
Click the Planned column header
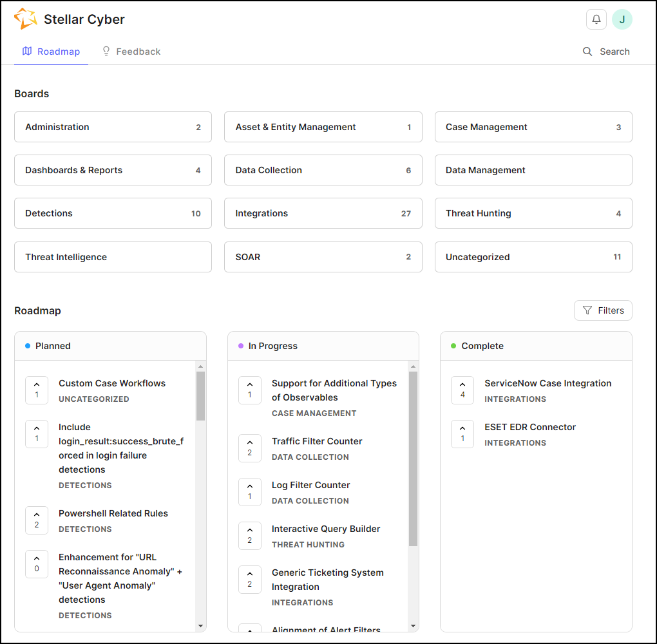pos(111,346)
